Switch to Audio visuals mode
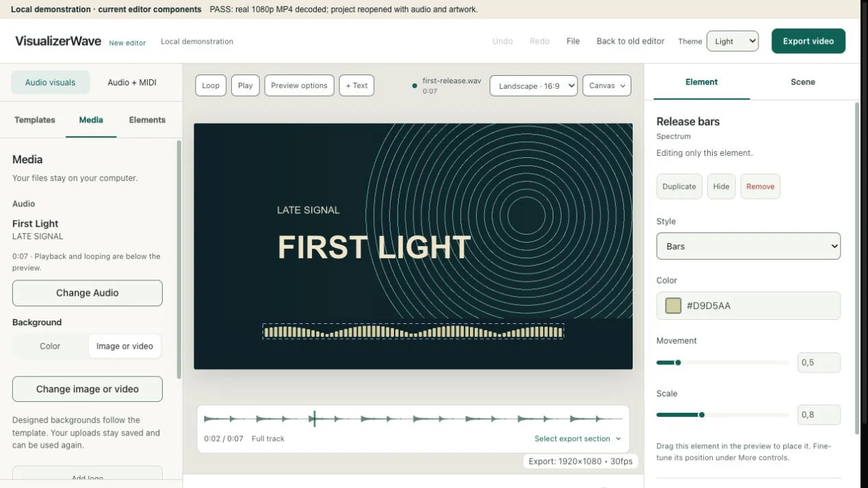Image resolution: width=868 pixels, height=488 pixels. 51,82
